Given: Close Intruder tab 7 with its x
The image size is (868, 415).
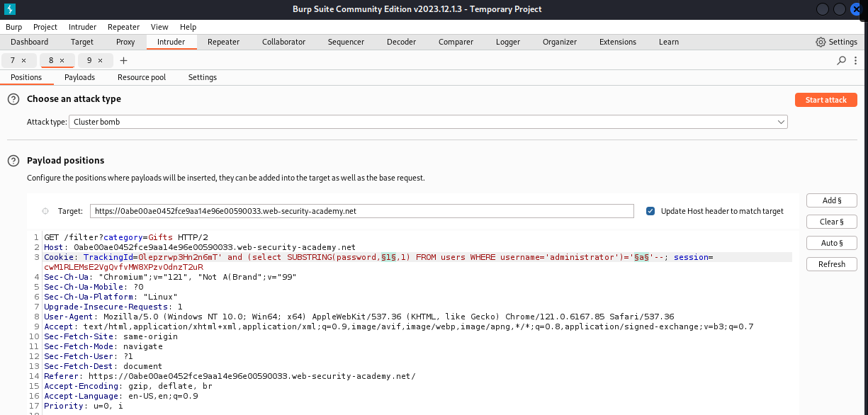Looking at the screenshot, I should point(23,61).
